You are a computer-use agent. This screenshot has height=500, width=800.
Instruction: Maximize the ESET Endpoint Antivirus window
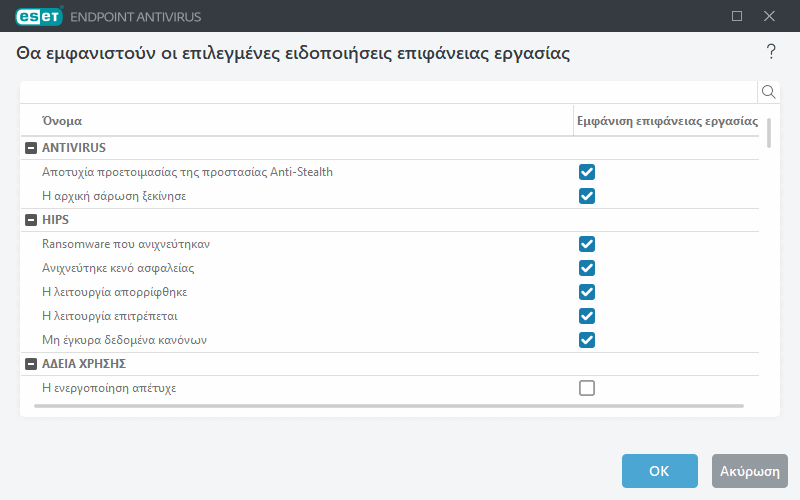coord(737,16)
